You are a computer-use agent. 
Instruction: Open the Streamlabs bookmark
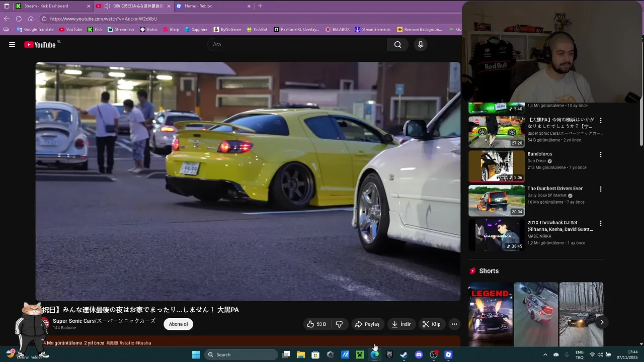click(x=121, y=29)
